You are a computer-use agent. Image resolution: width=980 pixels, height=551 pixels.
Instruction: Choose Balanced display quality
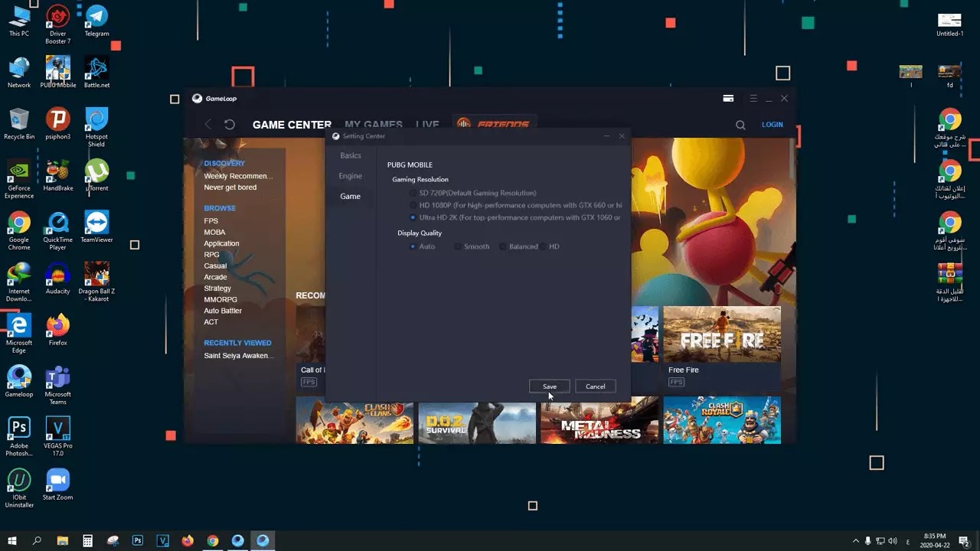(503, 246)
